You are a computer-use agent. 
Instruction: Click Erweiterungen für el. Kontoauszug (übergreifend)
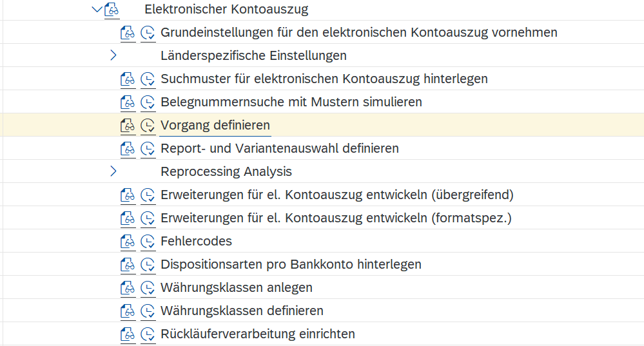[337, 195]
